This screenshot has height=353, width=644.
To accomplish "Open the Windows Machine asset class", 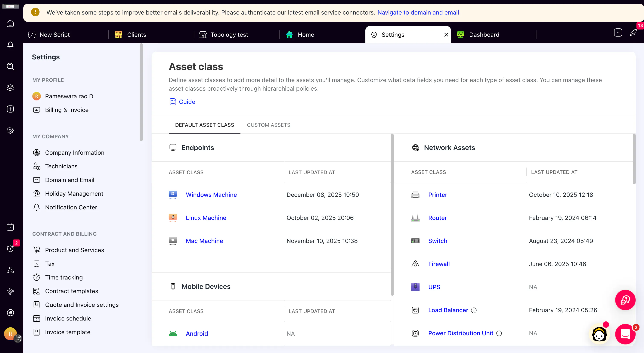I will (x=211, y=195).
